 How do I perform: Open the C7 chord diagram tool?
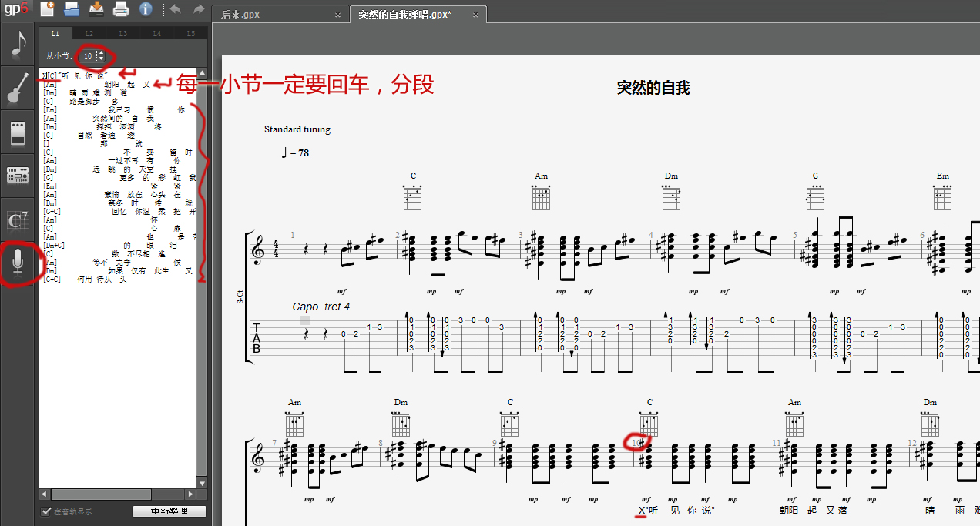18,221
